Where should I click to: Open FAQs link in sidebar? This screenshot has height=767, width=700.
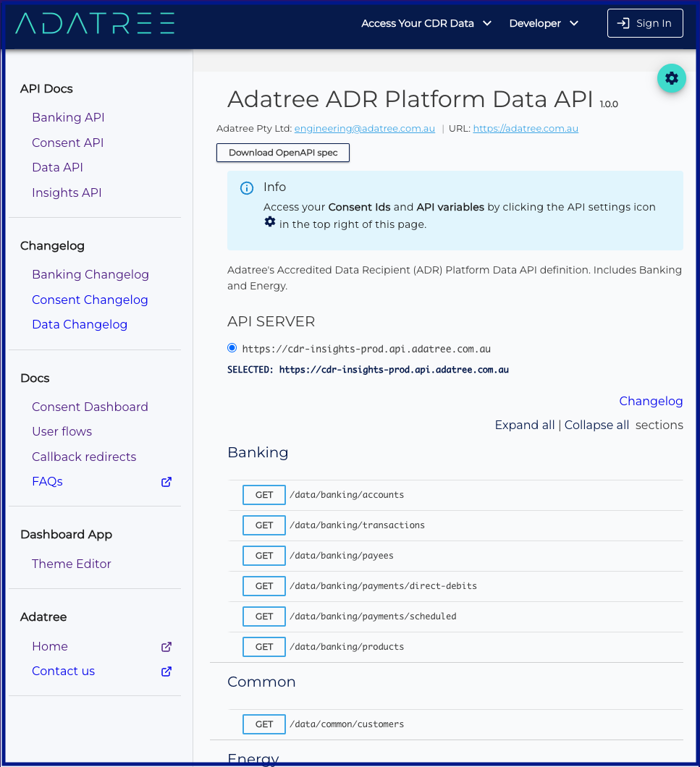coord(47,482)
